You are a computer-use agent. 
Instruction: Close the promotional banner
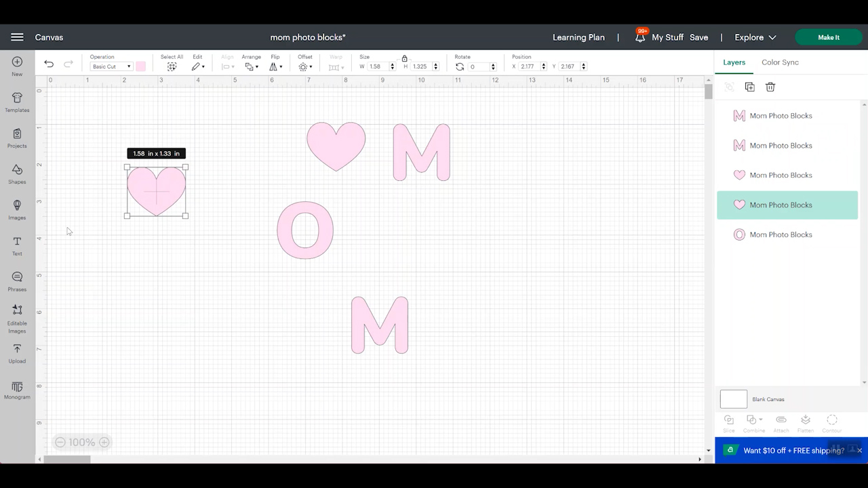859,451
